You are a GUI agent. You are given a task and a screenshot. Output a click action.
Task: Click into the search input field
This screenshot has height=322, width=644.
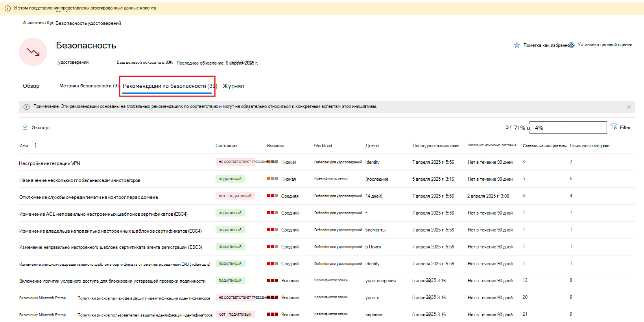coord(568,128)
